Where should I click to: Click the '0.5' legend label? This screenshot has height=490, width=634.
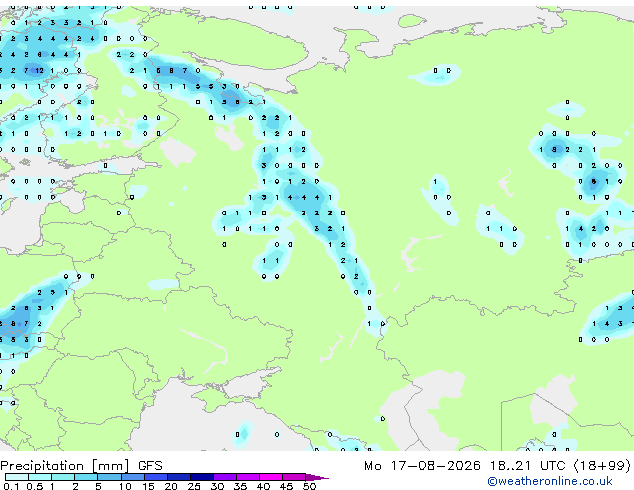pos(35,486)
